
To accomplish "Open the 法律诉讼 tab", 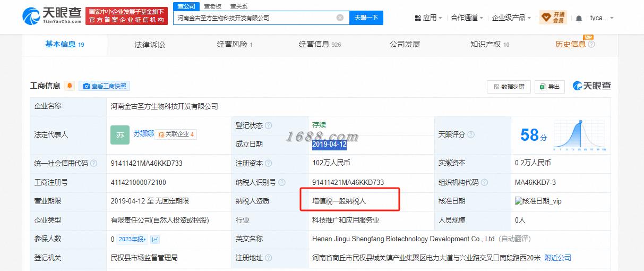I will coord(149,45).
